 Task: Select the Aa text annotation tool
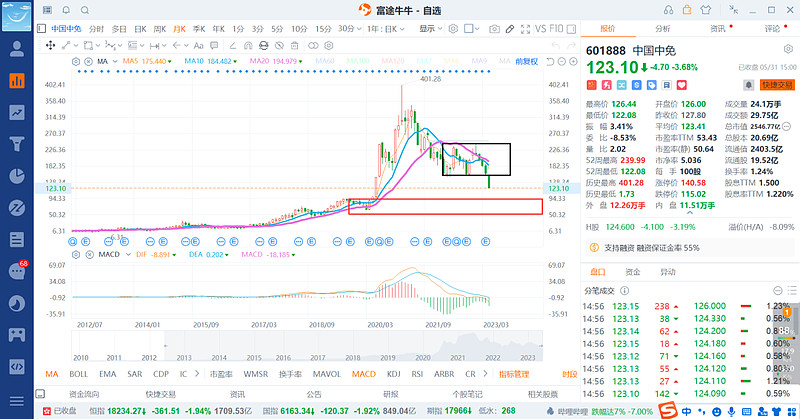pyautogui.click(x=198, y=45)
